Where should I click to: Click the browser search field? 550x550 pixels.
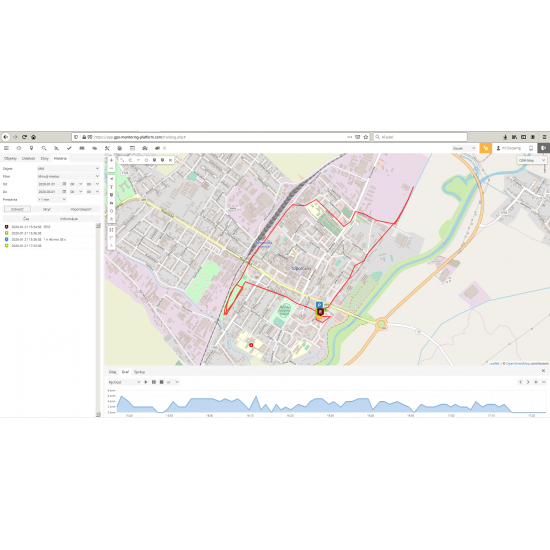[420, 137]
